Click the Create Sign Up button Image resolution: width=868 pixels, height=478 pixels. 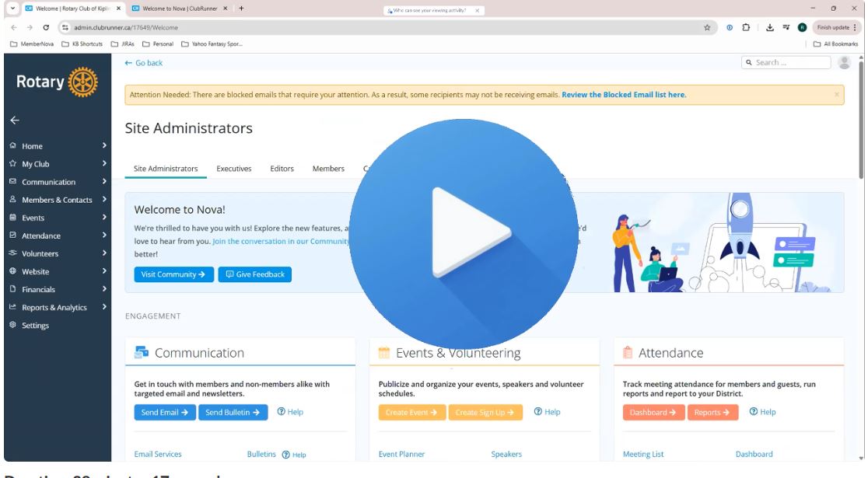click(485, 412)
